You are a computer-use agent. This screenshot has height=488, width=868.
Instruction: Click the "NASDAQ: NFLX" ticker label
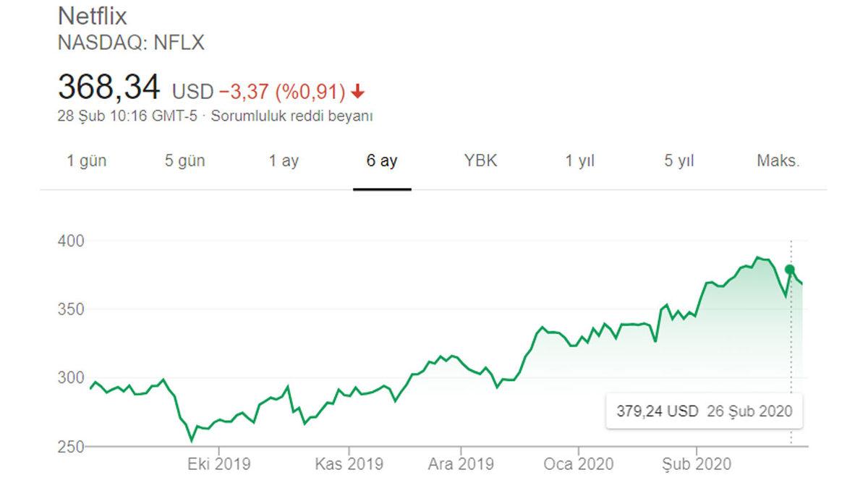[x=131, y=43]
